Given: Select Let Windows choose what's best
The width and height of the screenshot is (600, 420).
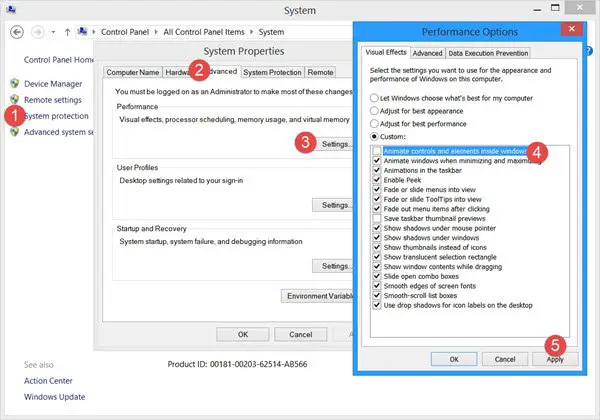Looking at the screenshot, I should [451, 98].
